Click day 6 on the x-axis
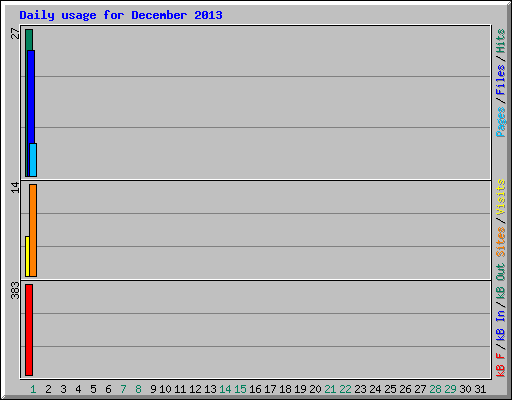Viewport: 512px width, 400px height. pos(108,389)
